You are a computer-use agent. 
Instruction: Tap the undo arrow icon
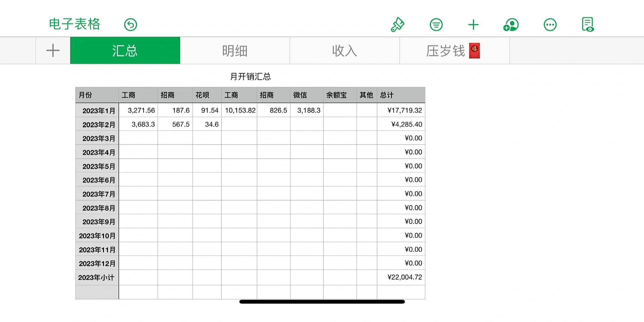point(130,24)
